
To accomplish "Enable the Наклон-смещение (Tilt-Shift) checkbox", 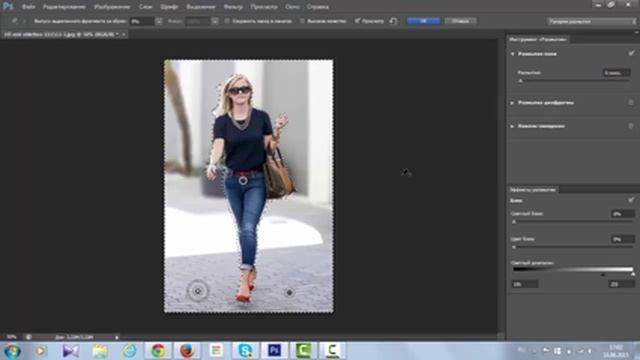I will tap(631, 126).
